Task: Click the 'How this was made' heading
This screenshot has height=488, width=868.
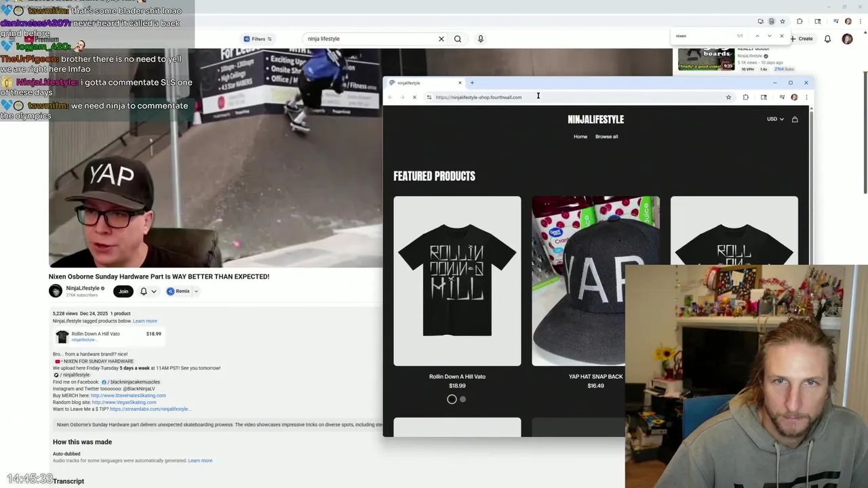Action: tap(82, 442)
